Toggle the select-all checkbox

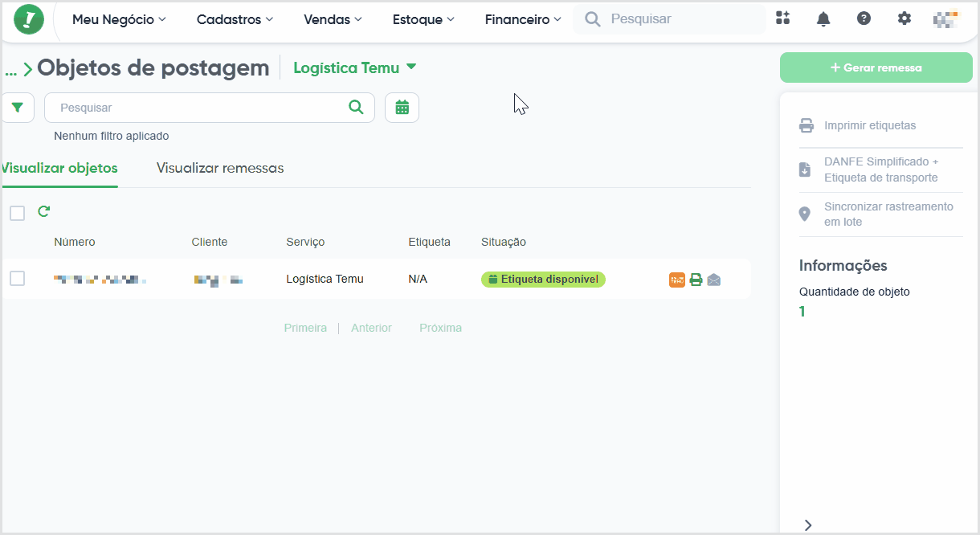coord(17,213)
